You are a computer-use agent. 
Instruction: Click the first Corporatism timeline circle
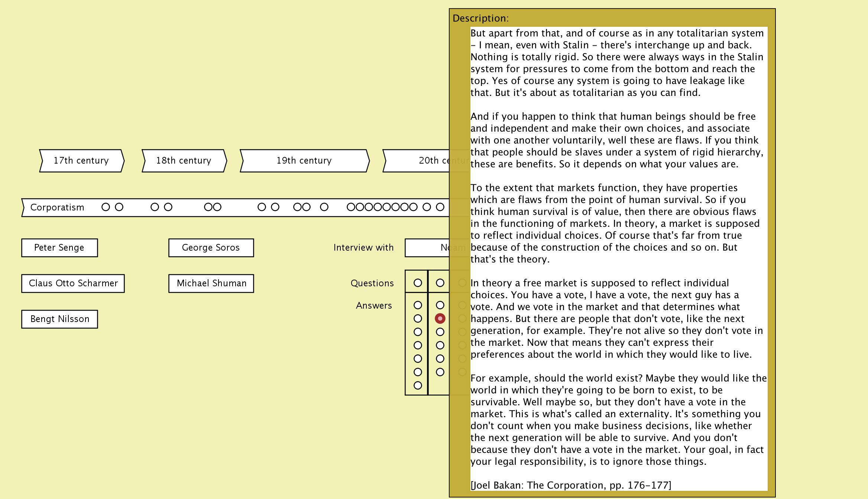[106, 207]
